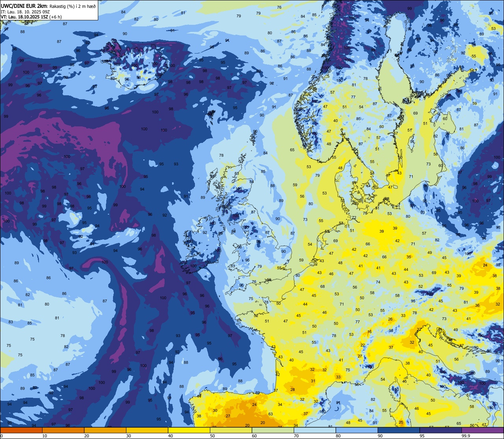Click the 50–60% pale yellow legend swatch
Screen dimensions: 504x439
[x=231, y=430]
